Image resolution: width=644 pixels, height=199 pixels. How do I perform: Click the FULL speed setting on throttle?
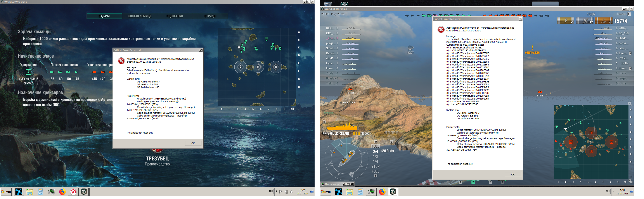click(x=375, y=146)
